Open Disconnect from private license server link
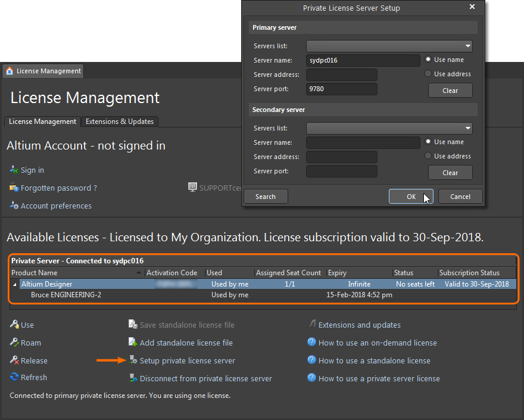 (205, 378)
